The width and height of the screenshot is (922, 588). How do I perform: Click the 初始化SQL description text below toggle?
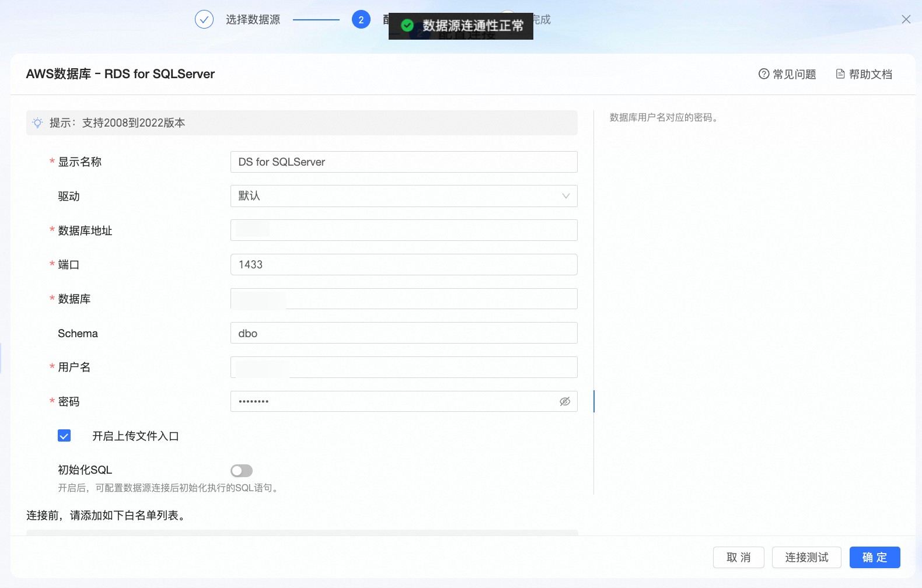point(169,488)
